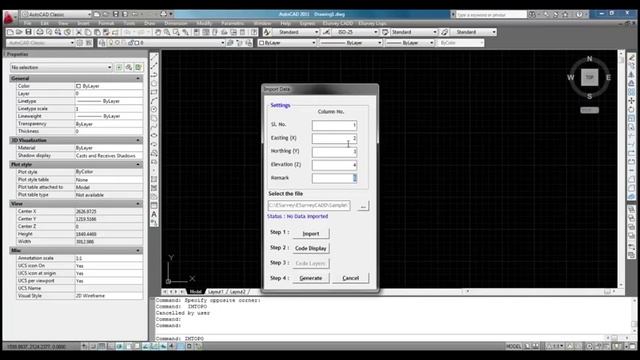Screen dimensions: 640x360
Task: Collapse the Plot style section in Properties
Action: click(138, 164)
